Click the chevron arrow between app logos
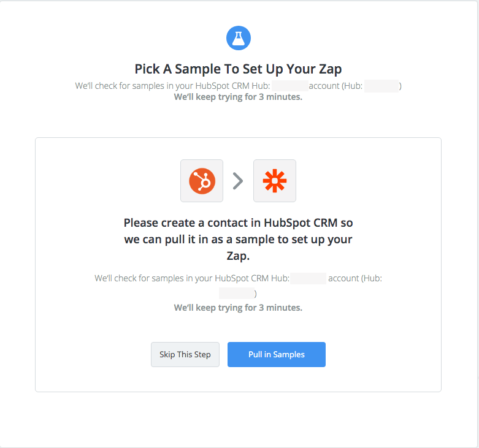Image resolution: width=479 pixels, height=448 pixels. pos(238,181)
